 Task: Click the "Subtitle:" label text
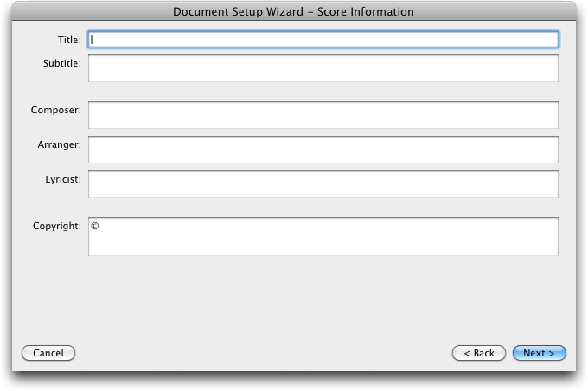click(62, 63)
